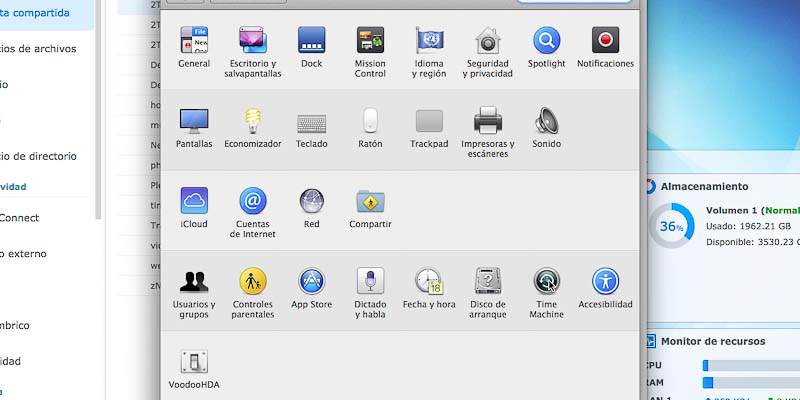Open the Spotlight preferences pane
This screenshot has height=400, width=800.
(546, 47)
